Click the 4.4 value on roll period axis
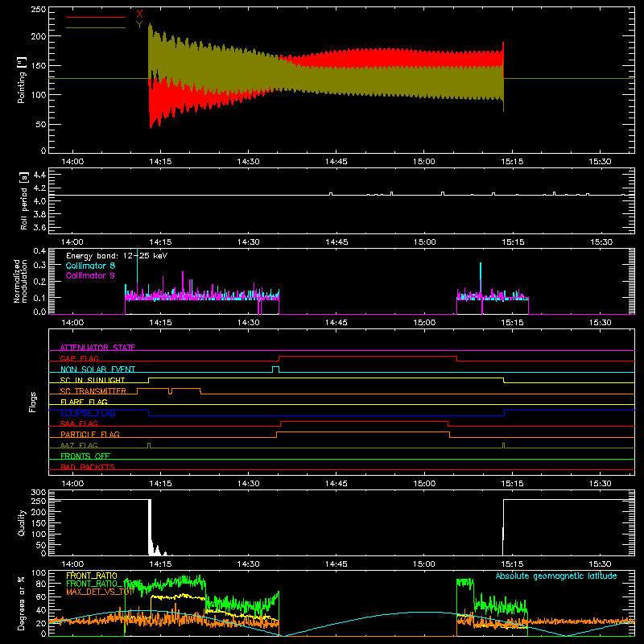Image resolution: width=644 pixels, height=644 pixels. coord(39,175)
